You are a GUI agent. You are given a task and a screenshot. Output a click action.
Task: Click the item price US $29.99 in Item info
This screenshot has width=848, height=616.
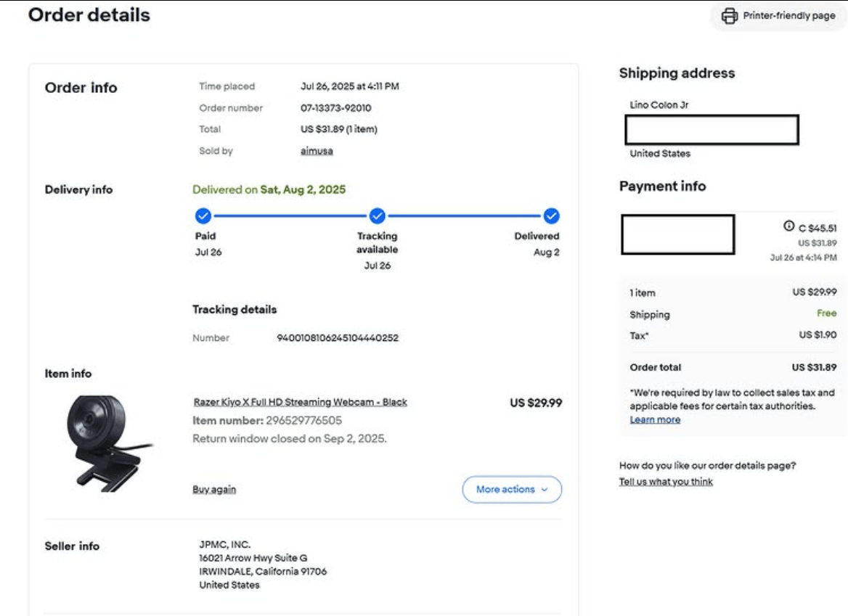[536, 403]
